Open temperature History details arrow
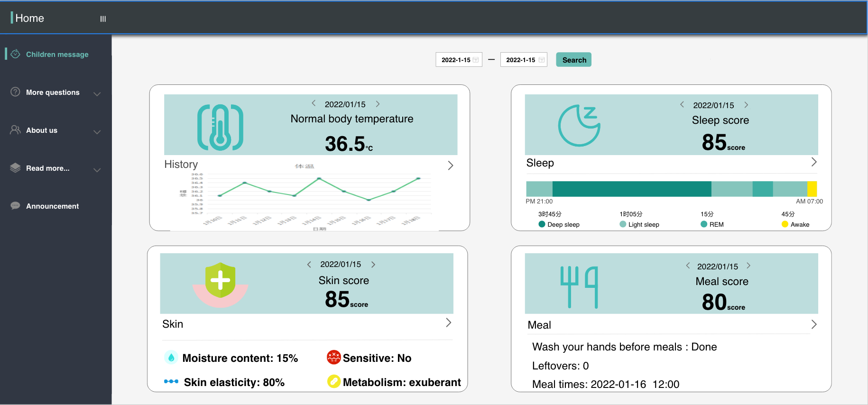 (x=450, y=166)
